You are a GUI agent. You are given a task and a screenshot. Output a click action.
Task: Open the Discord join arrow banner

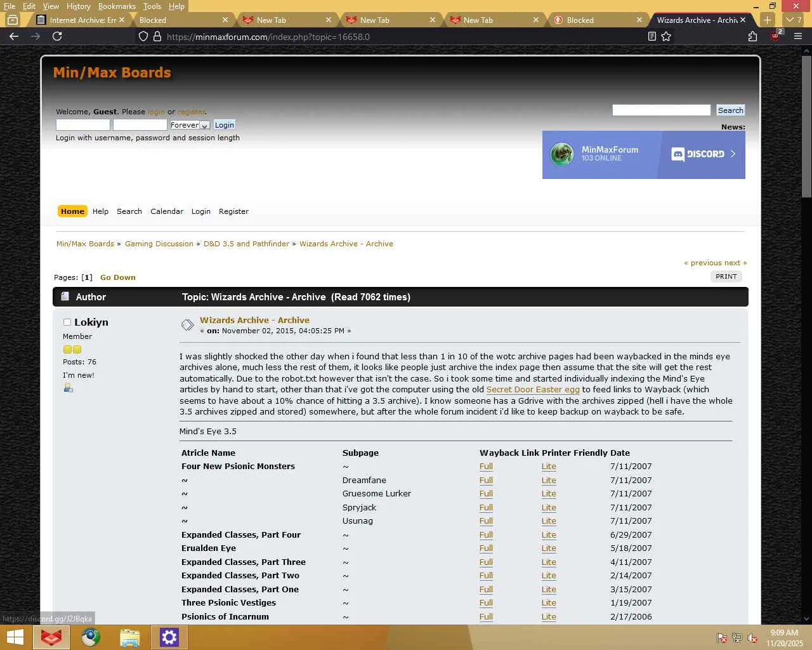(733, 154)
